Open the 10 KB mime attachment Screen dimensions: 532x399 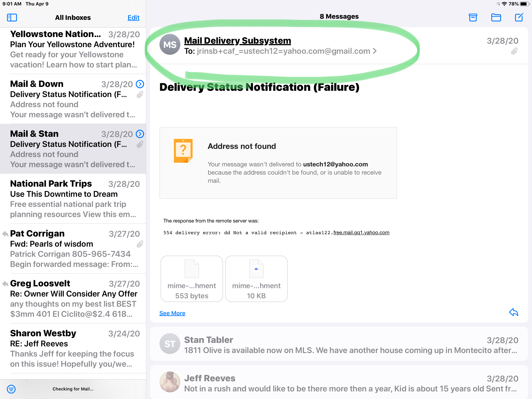click(256, 279)
